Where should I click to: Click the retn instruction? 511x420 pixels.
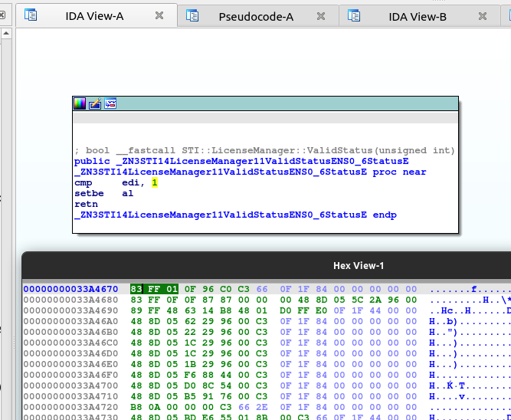click(86, 204)
